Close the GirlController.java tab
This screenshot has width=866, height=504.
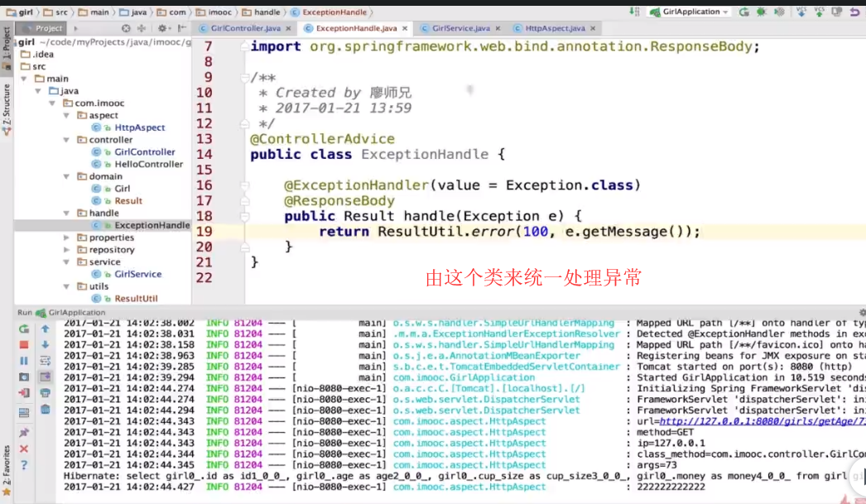click(x=288, y=28)
